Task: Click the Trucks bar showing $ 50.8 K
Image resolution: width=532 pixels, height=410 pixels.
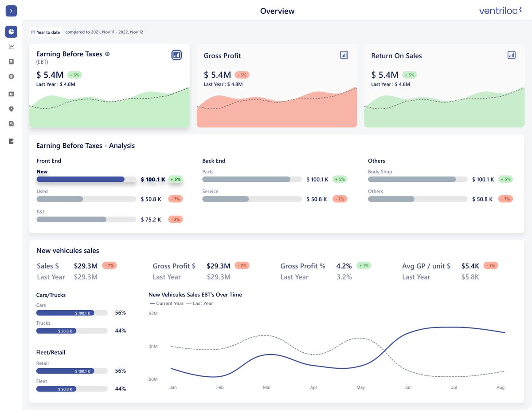Action: coord(72,331)
